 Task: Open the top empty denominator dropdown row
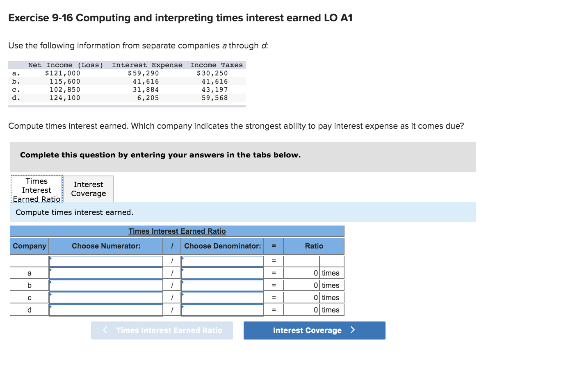[223, 260]
